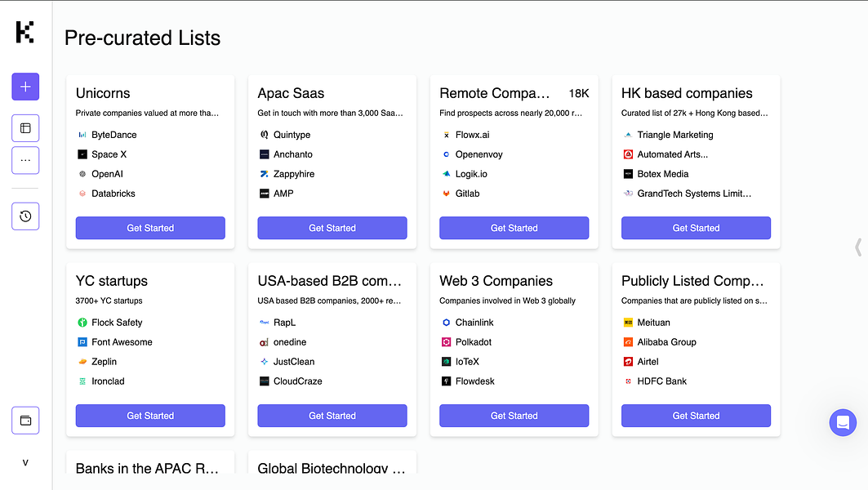Click the purple plus button in sidebar

[x=25, y=87]
